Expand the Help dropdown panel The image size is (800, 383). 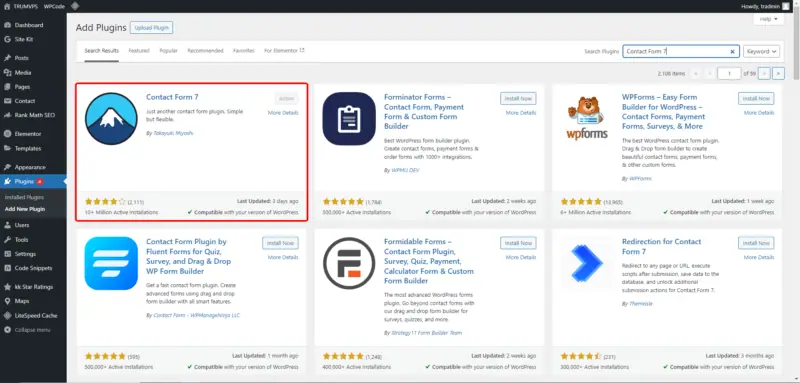[768, 19]
